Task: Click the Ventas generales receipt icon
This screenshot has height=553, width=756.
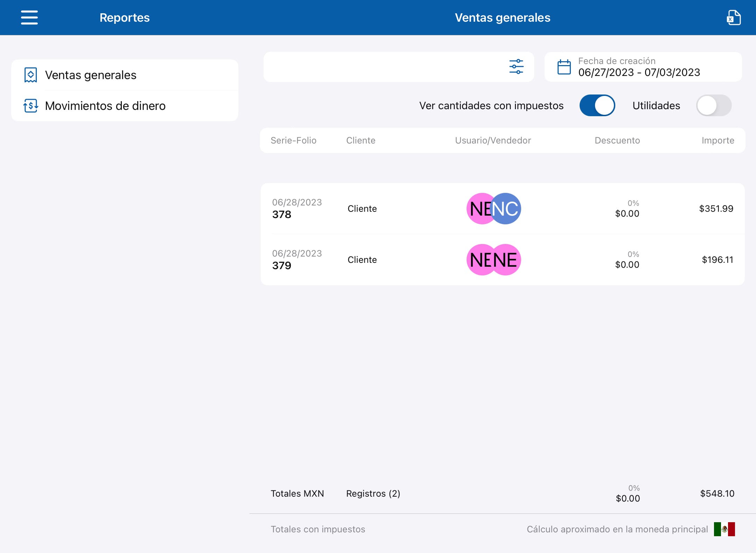Action: [30, 75]
